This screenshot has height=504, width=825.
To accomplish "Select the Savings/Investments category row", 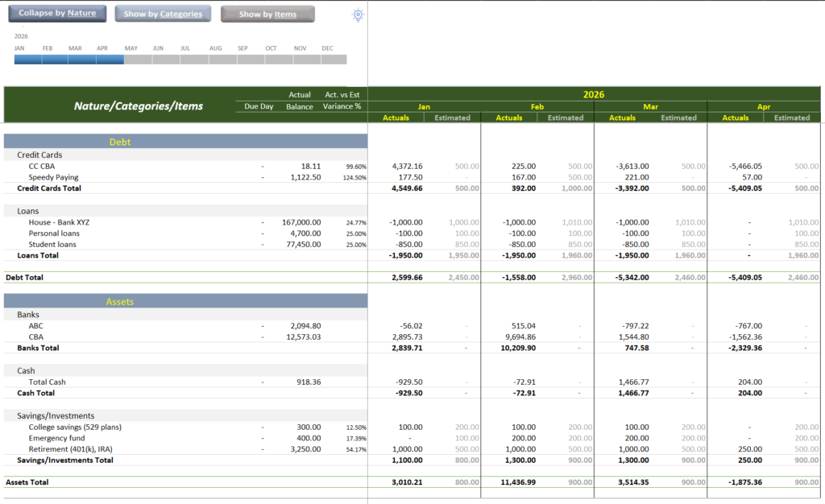I will tap(186, 415).
